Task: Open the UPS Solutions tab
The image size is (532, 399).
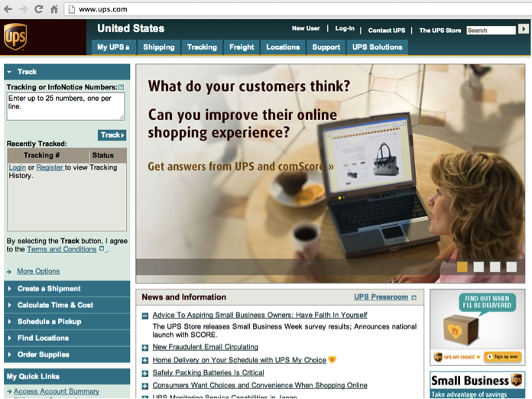Action: click(378, 47)
